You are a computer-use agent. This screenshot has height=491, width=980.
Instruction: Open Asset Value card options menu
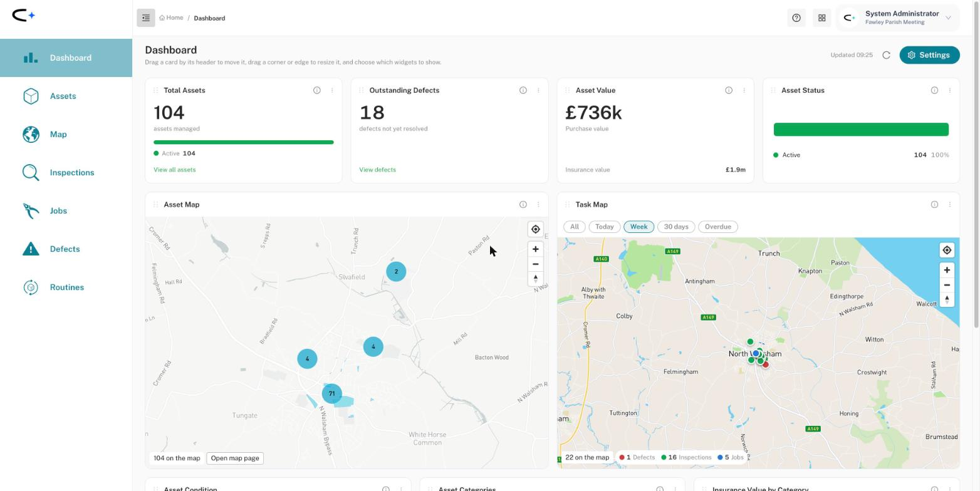744,90
